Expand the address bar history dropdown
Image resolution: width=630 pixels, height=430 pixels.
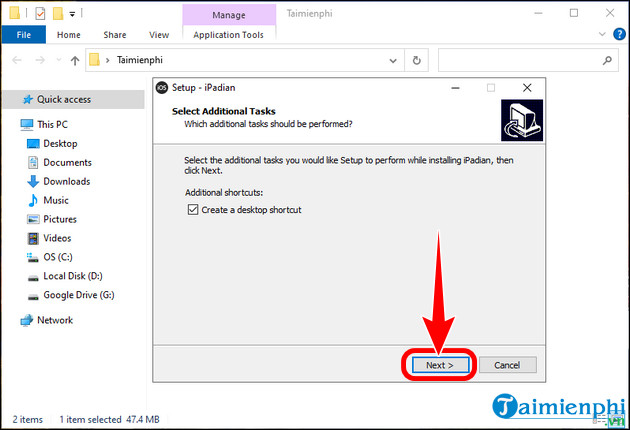(393, 61)
